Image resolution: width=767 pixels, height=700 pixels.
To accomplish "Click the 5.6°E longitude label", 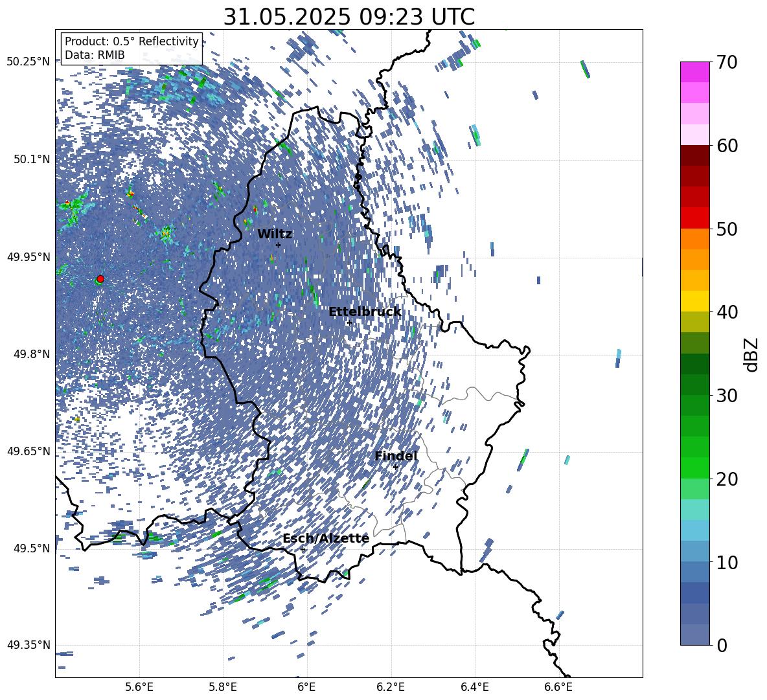I will (x=139, y=687).
